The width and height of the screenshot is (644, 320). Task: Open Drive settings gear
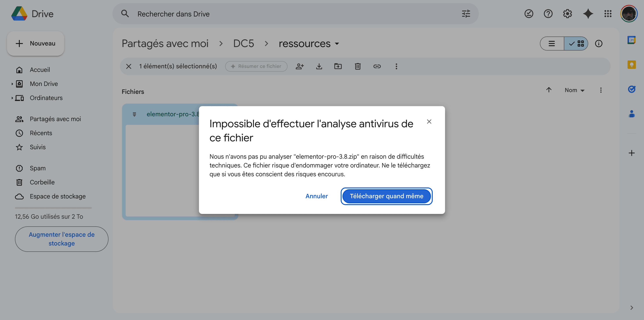[568, 14]
